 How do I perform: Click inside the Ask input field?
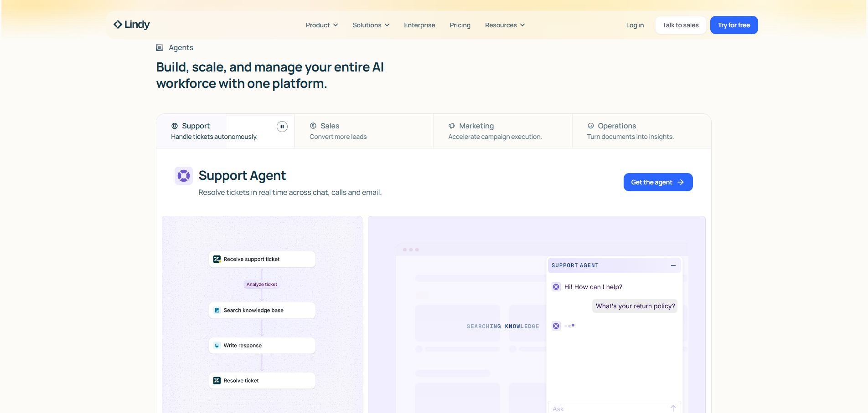[x=602, y=408]
